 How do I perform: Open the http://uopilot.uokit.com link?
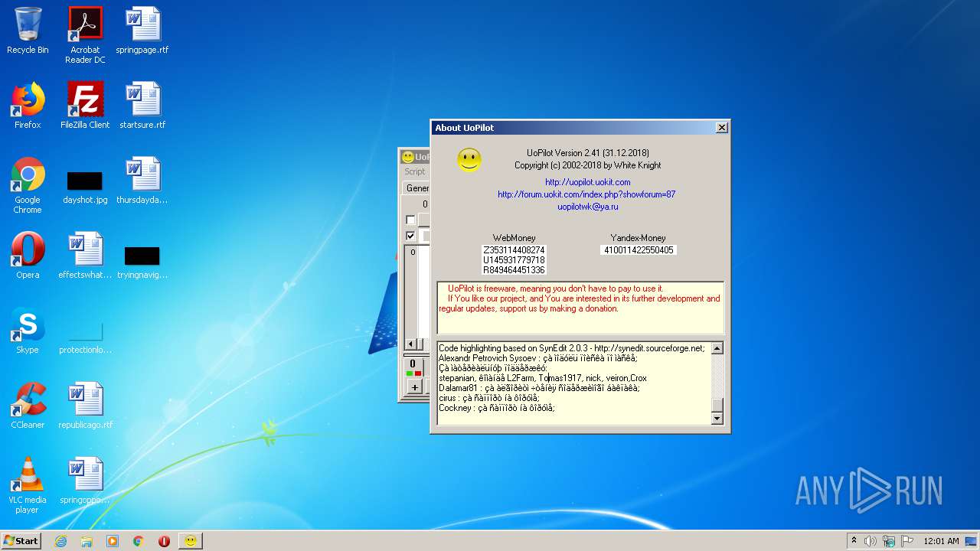[x=588, y=182]
